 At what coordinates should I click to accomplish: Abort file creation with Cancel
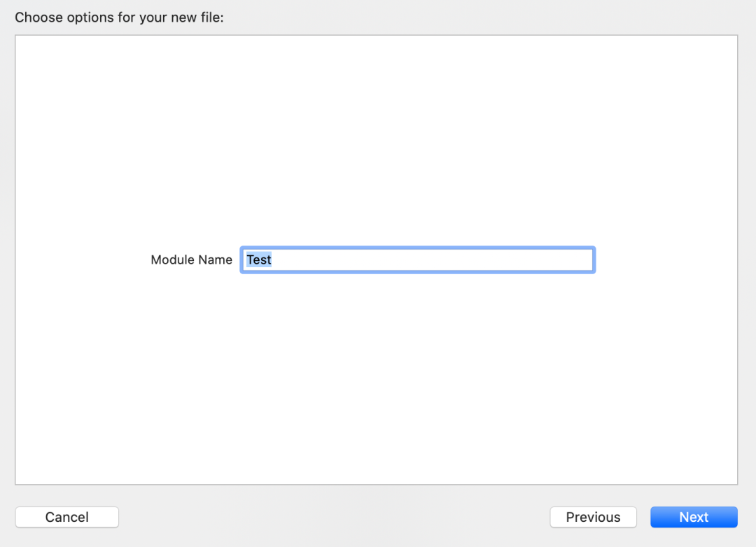click(66, 517)
